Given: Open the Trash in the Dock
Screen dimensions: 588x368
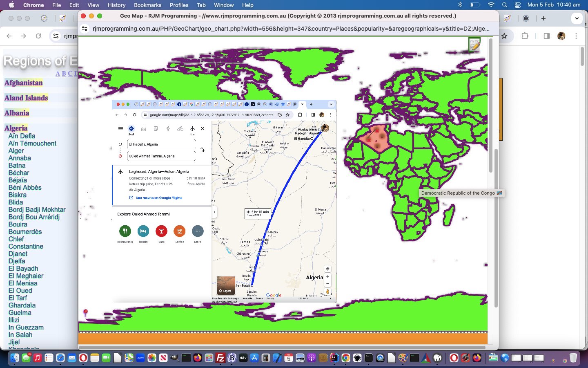Looking at the screenshot, I should coord(573,358).
